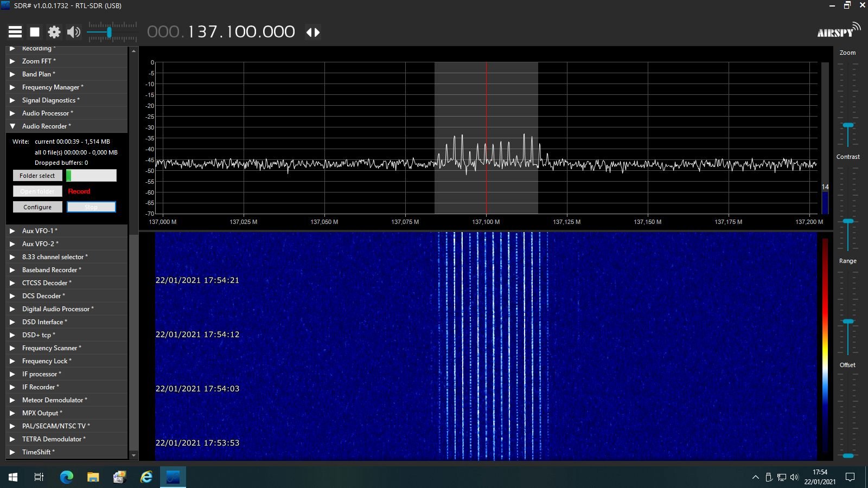Click the Dropped buffers: 0 text
The width and height of the screenshot is (868, 488).
pos(61,163)
